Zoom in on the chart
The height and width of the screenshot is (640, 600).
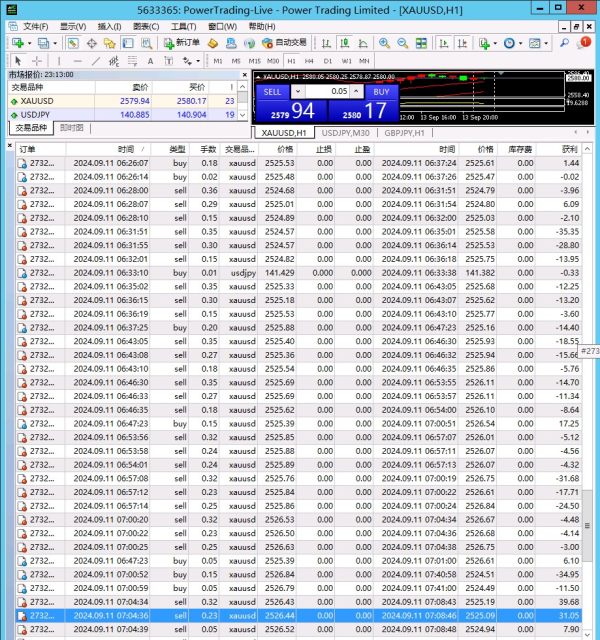(384, 43)
